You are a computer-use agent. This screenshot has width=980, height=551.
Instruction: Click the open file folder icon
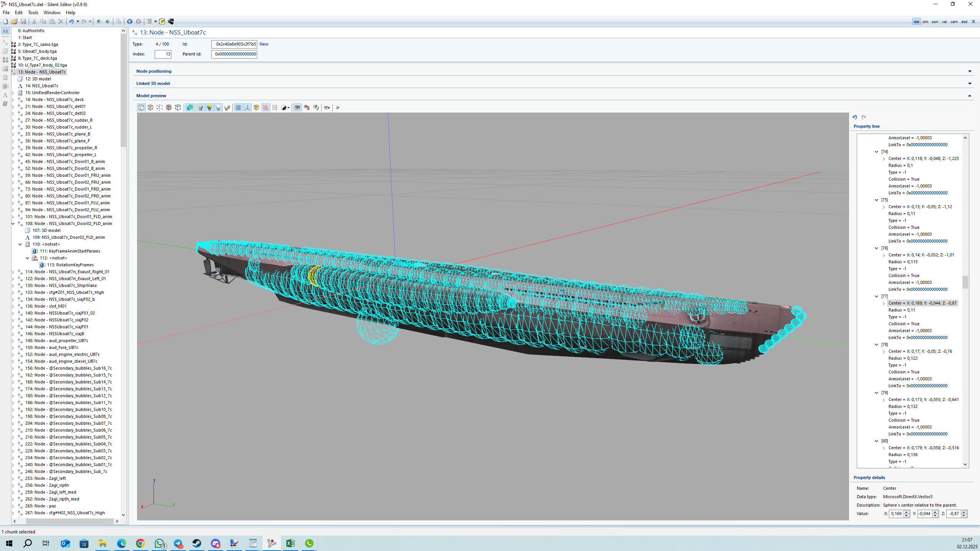click(x=15, y=21)
